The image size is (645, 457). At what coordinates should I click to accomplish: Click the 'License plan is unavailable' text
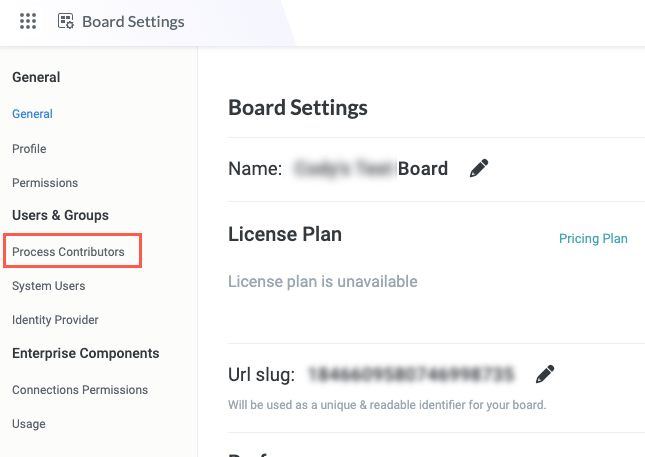click(x=323, y=282)
